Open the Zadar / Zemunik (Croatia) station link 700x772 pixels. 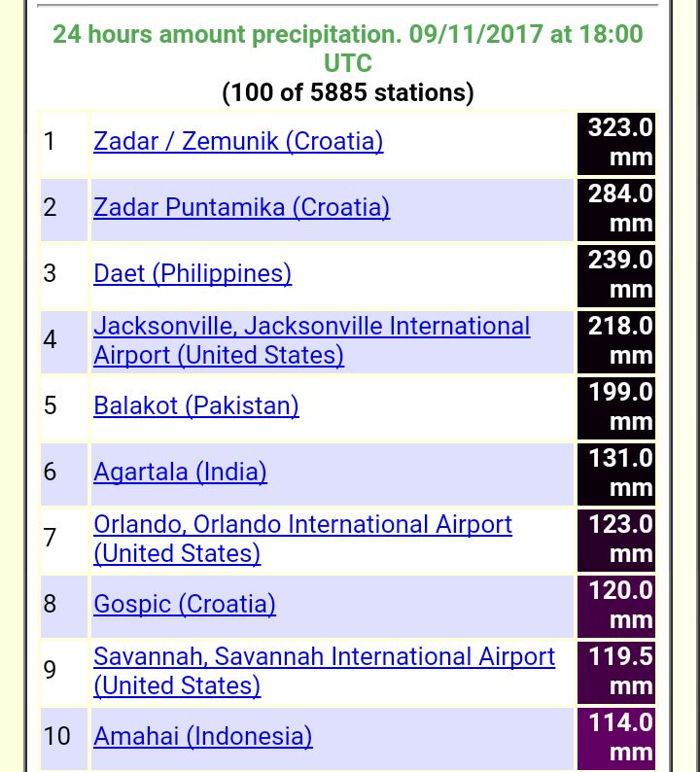coord(238,141)
